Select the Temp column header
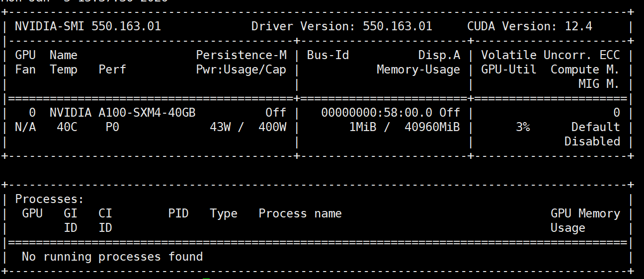Image resolution: width=644 pixels, height=279 pixels. (64, 70)
